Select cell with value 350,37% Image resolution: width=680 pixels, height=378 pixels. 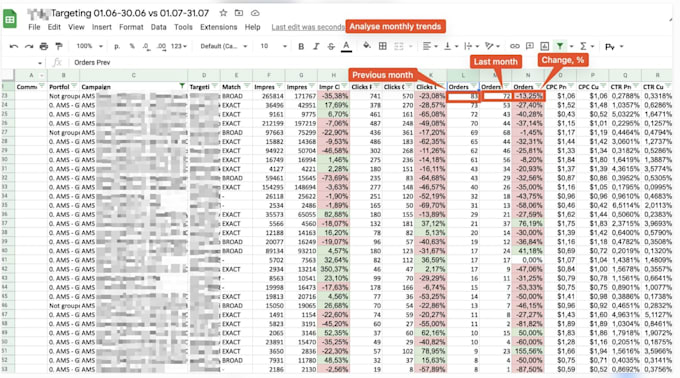(x=333, y=269)
